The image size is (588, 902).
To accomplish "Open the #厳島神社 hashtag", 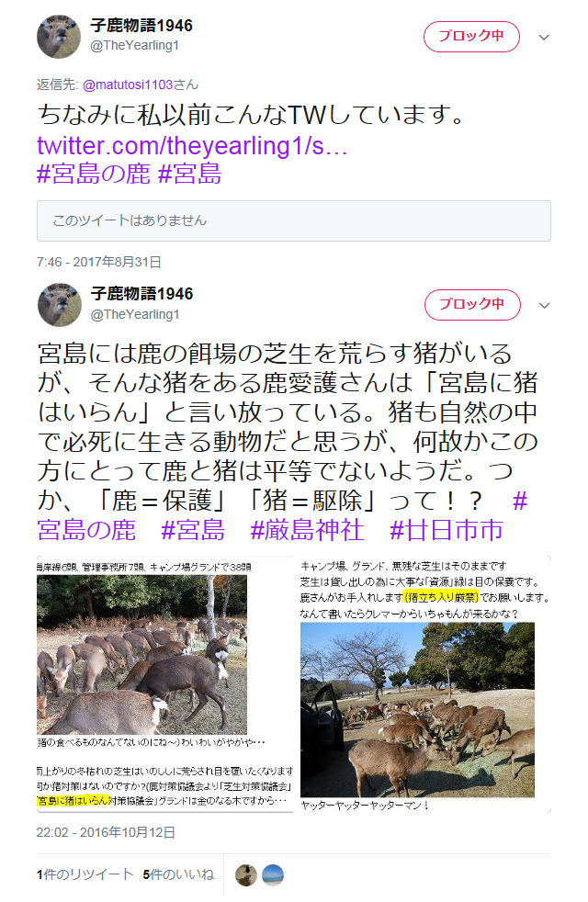I will 307,530.
